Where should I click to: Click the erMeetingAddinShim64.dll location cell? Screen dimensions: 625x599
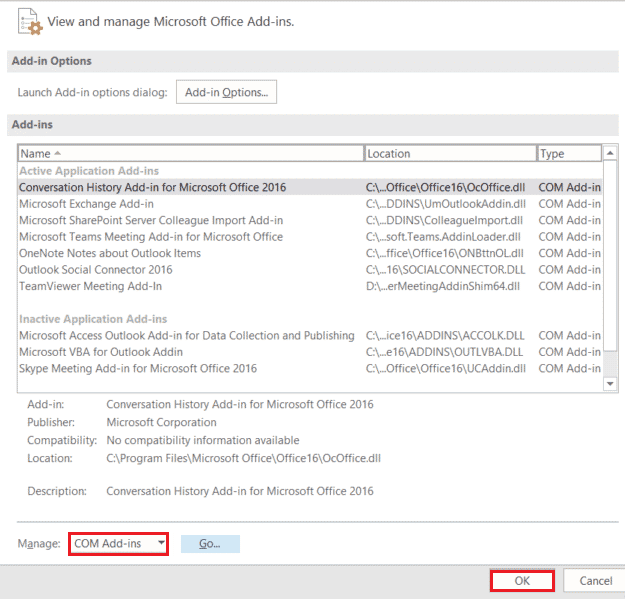(443, 286)
